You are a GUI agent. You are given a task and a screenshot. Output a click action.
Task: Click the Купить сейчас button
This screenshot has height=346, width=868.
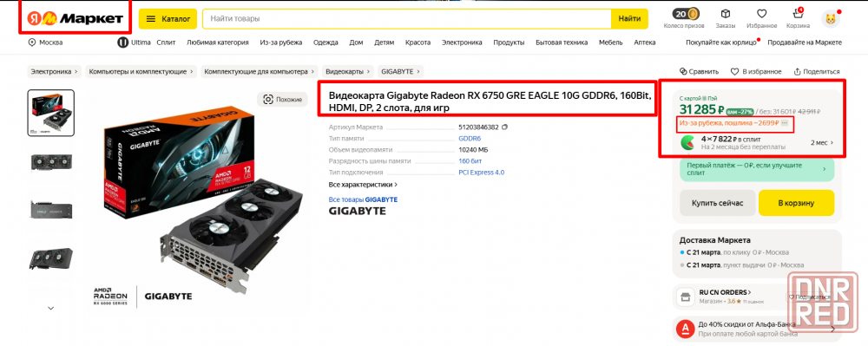717,203
